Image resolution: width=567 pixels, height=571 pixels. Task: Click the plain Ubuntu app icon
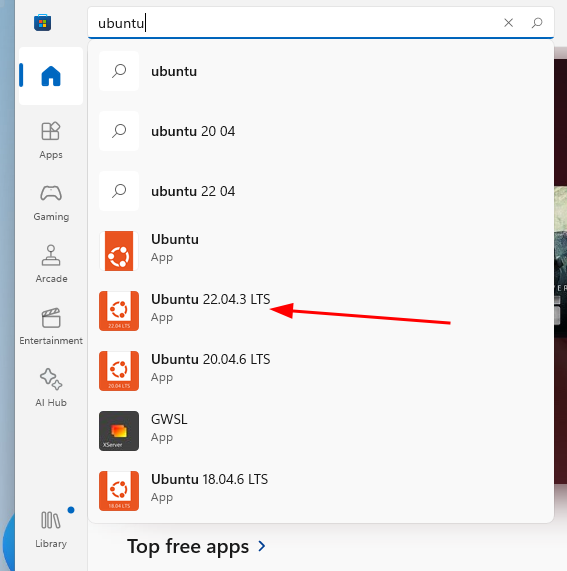coord(119,251)
